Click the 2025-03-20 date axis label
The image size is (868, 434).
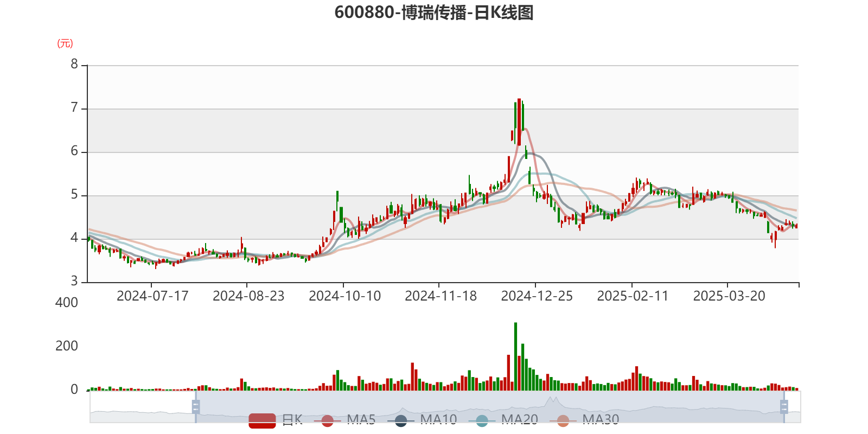(729, 296)
